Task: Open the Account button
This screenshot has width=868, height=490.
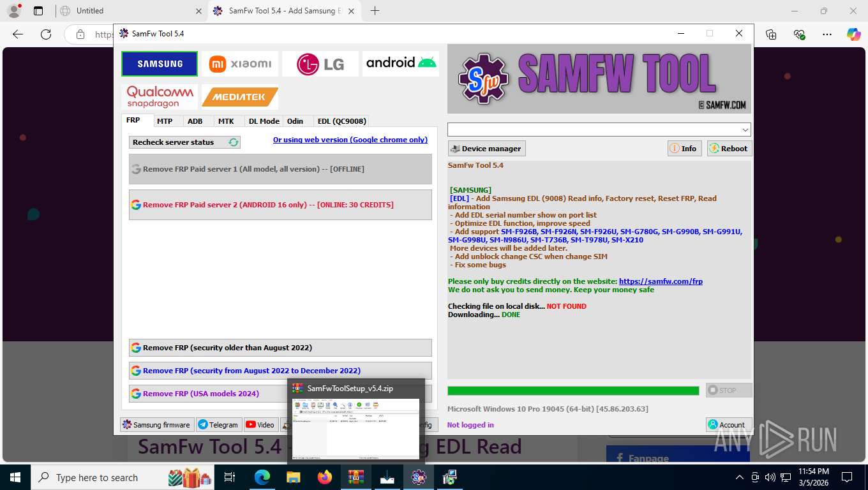Action: pos(729,424)
